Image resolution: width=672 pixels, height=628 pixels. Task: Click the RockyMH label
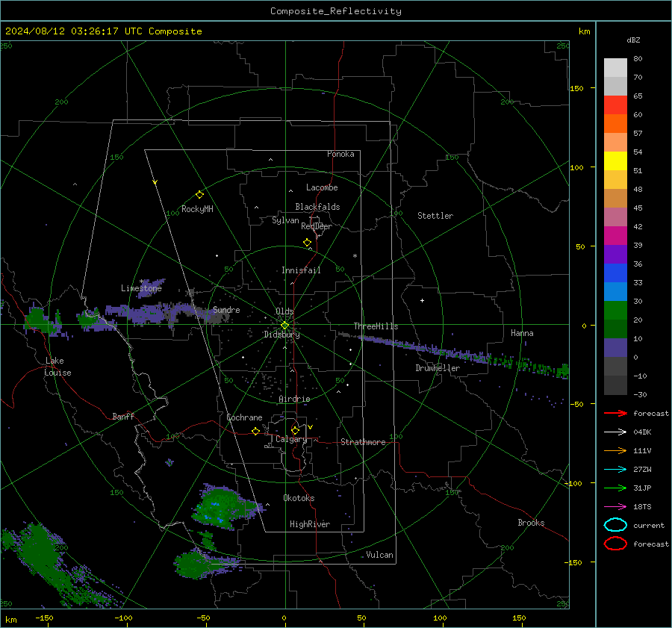[197, 209]
